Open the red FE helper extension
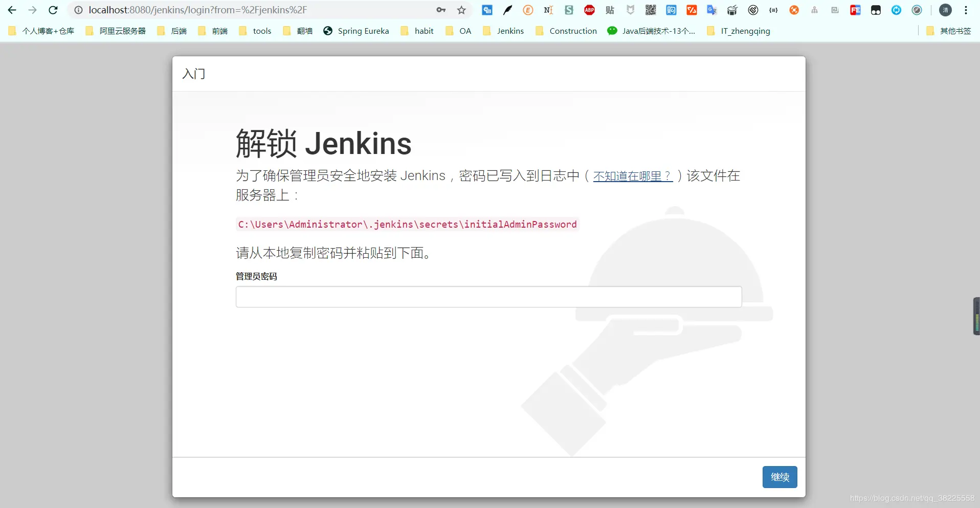 coord(855,10)
